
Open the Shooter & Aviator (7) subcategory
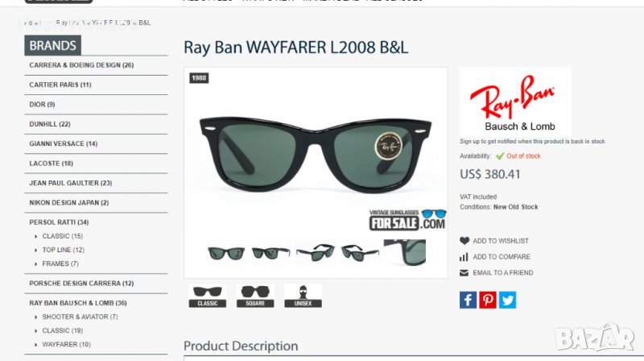pyautogui.click(x=80, y=317)
